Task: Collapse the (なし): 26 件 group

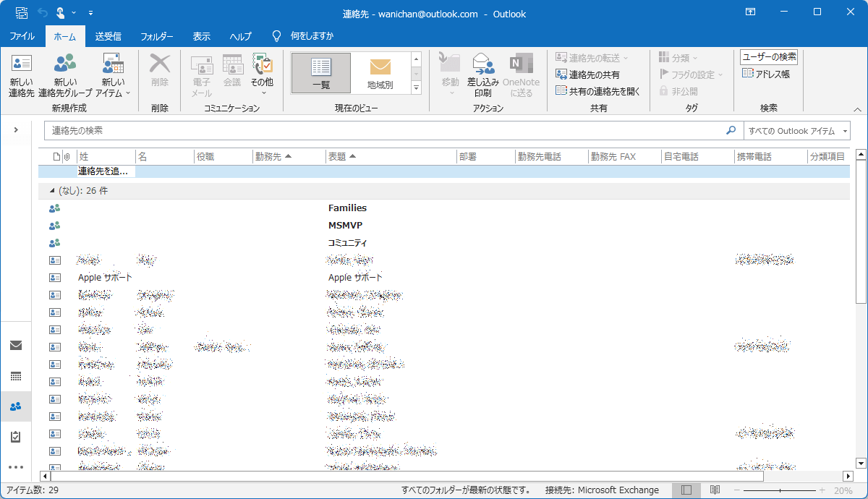Action: (51, 191)
